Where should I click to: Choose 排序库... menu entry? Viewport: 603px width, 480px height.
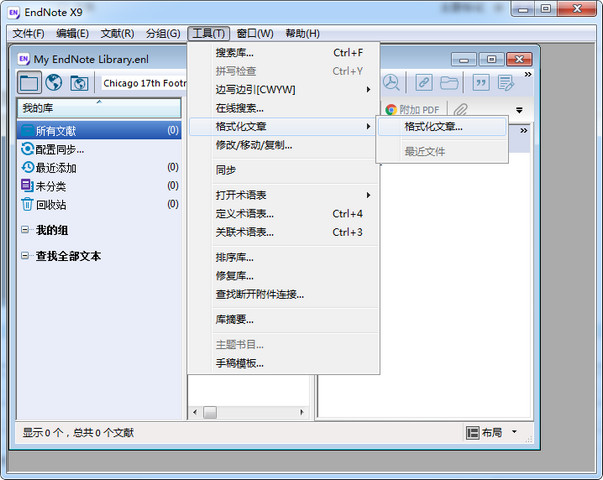pos(283,257)
